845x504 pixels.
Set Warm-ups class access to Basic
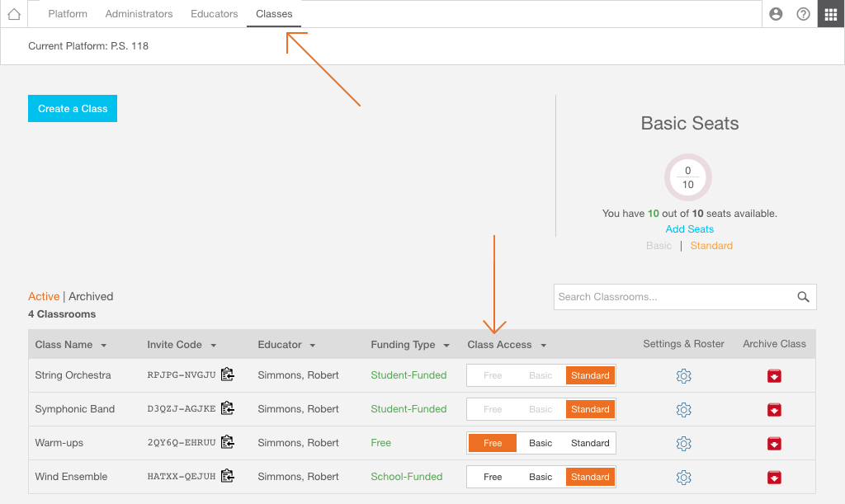pyautogui.click(x=541, y=443)
